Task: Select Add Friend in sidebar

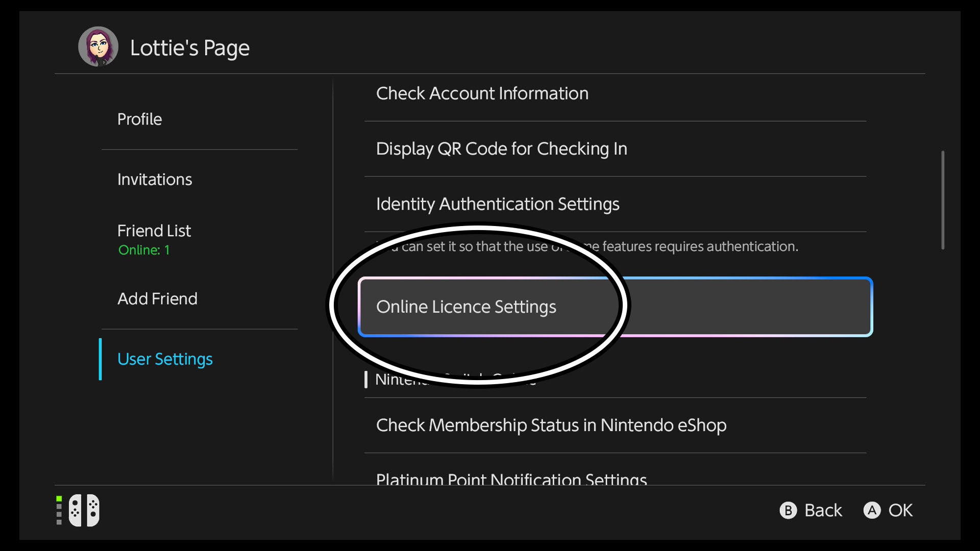Action: [x=157, y=299]
